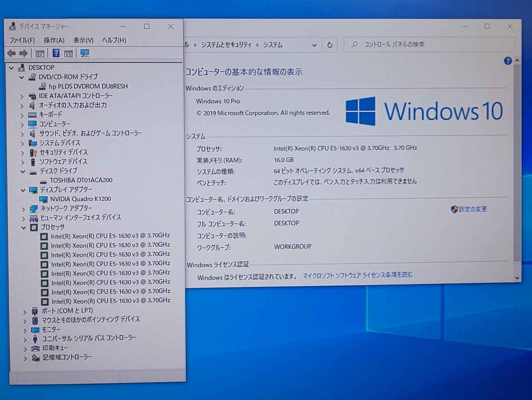This screenshot has height=400, width=532.
Task: Expand the ヒューマン インターフェイス デバイス node
Action: coord(23,218)
